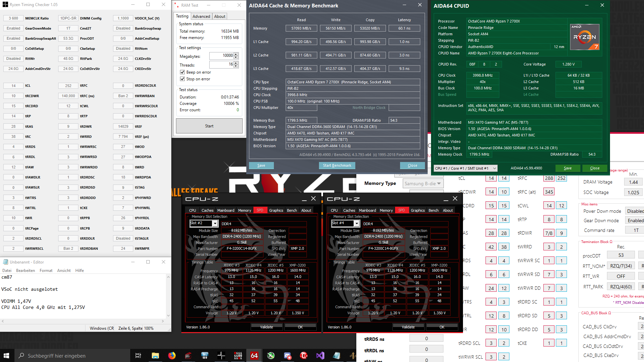
Task: Click the Notepad vertical scrollbar down arrow
Action: 169,316
